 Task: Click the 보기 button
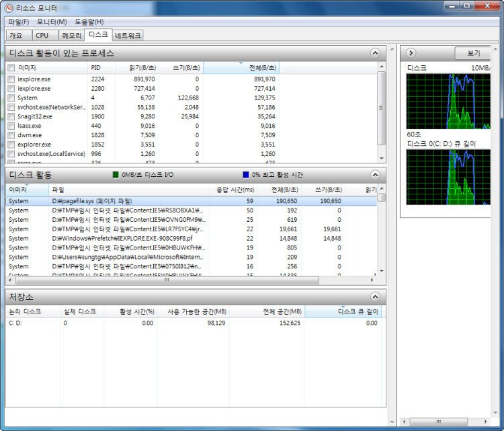[472, 53]
